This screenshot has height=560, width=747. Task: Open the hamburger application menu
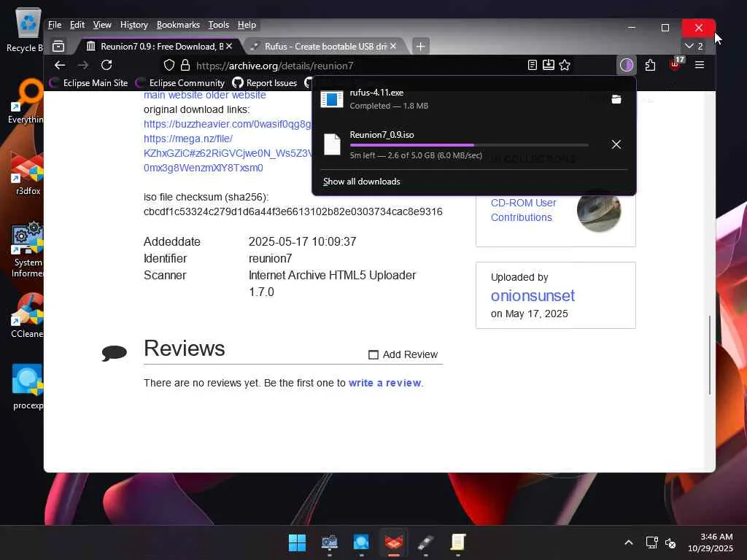click(x=700, y=65)
